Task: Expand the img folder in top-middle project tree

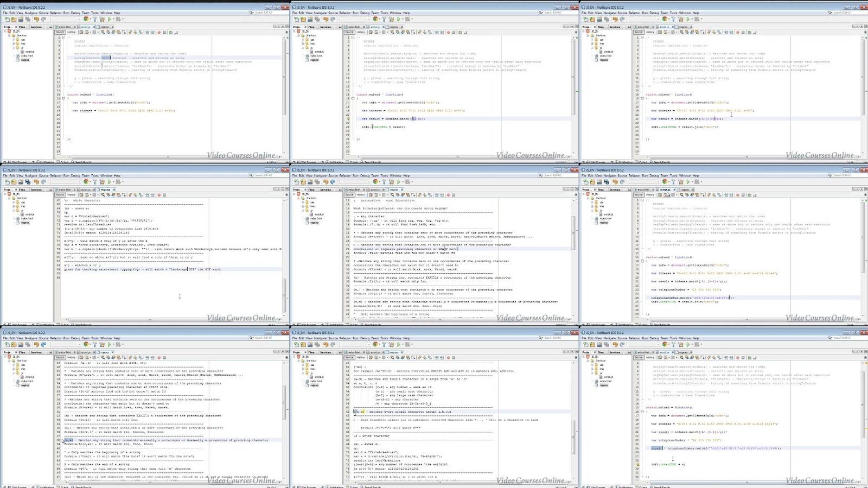Action: [303, 43]
